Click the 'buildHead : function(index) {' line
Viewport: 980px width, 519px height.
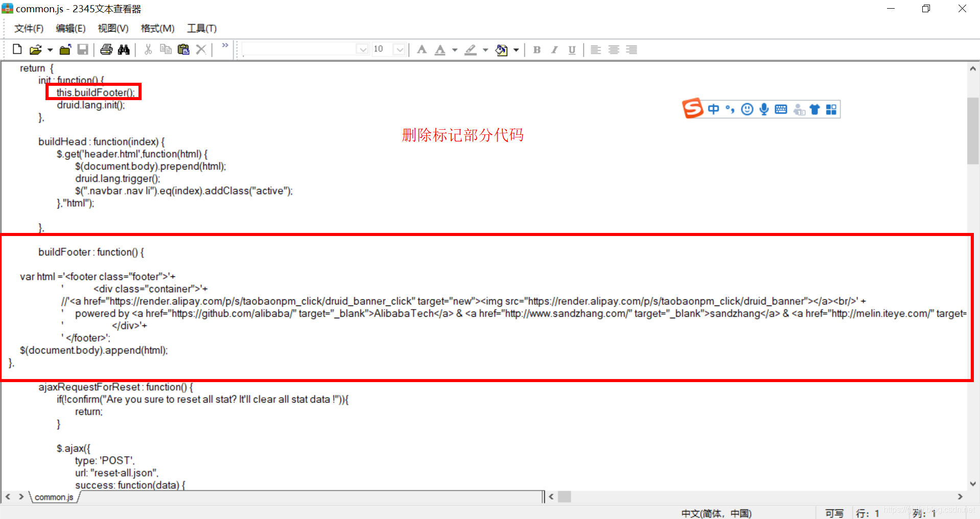pos(102,141)
